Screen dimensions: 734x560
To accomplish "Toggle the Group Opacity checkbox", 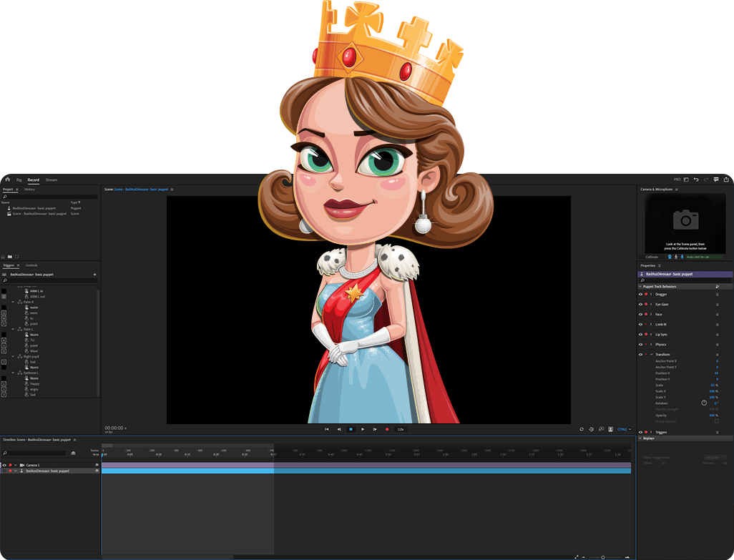I will pos(716,421).
